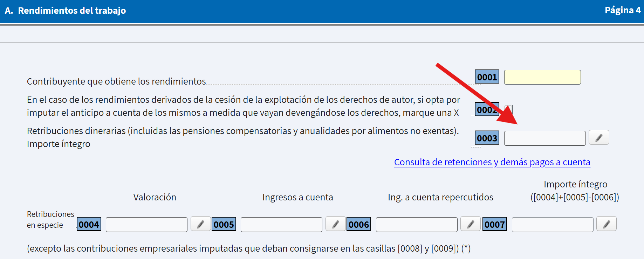644x259 pixels.
Task: Select 'Retribuciones dinerarias' description text
Action: (x=243, y=137)
